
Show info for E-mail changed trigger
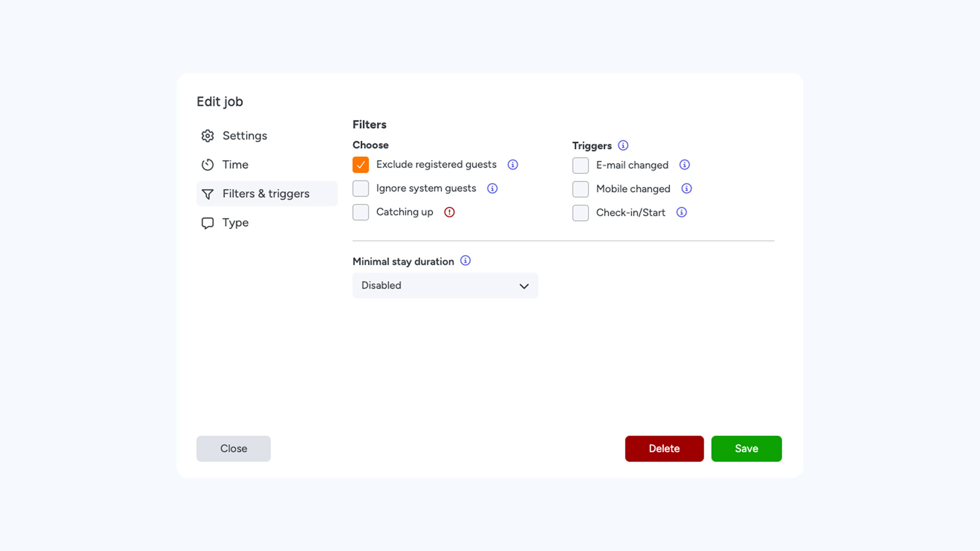pyautogui.click(x=684, y=165)
